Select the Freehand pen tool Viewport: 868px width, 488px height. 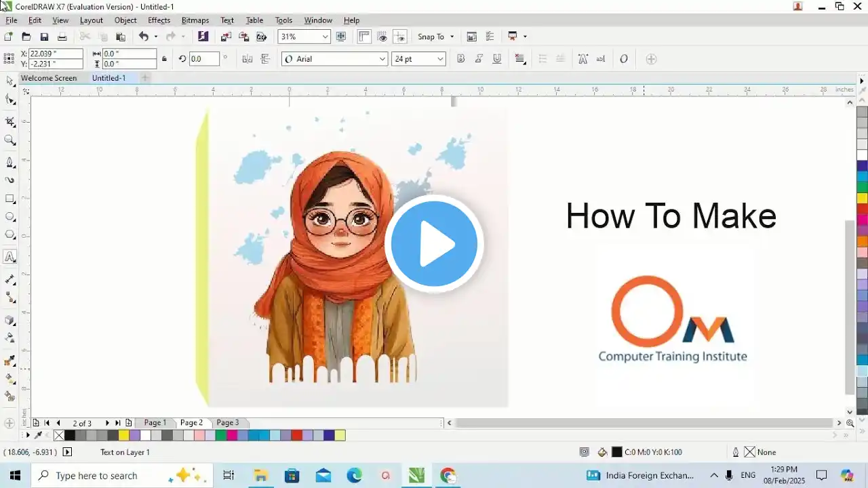[9, 163]
